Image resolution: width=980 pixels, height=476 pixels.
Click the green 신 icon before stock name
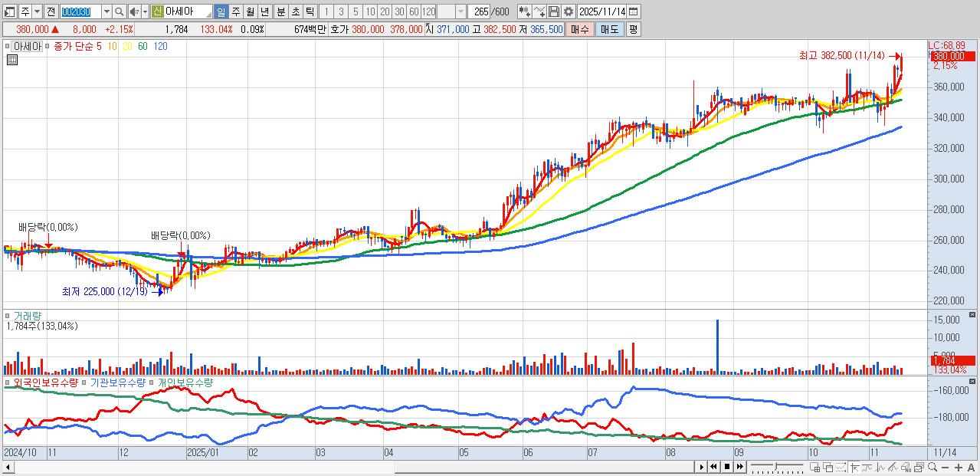(157, 11)
